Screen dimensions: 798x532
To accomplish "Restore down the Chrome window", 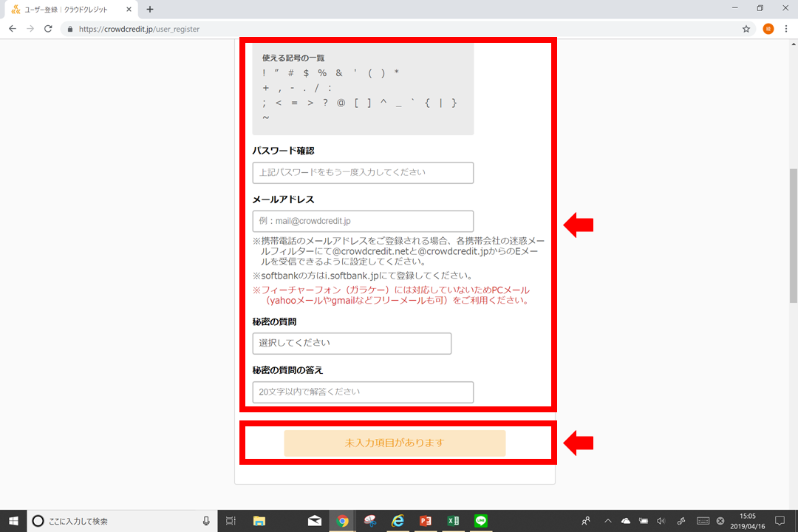I will pyautogui.click(x=760, y=8).
